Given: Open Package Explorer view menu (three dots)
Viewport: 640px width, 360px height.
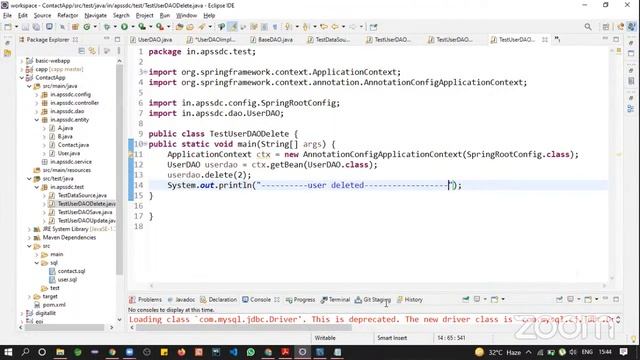Looking at the screenshot, I should pos(119,51).
